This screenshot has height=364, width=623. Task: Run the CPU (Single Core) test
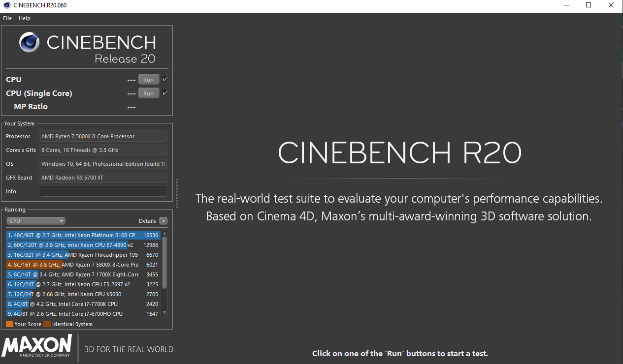(148, 93)
